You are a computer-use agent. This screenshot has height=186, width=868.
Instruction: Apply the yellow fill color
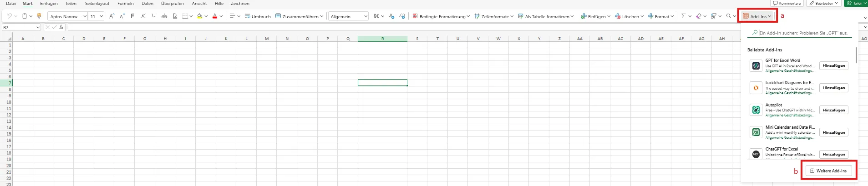point(199,16)
